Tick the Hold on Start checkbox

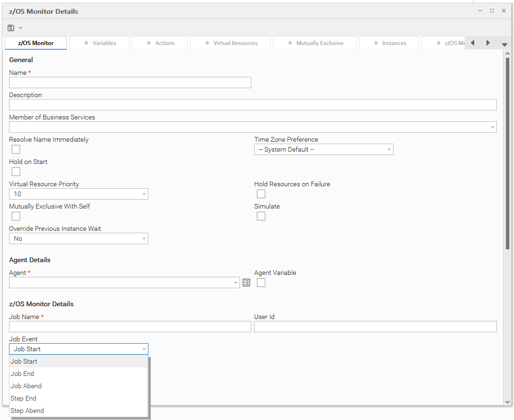coord(16,172)
